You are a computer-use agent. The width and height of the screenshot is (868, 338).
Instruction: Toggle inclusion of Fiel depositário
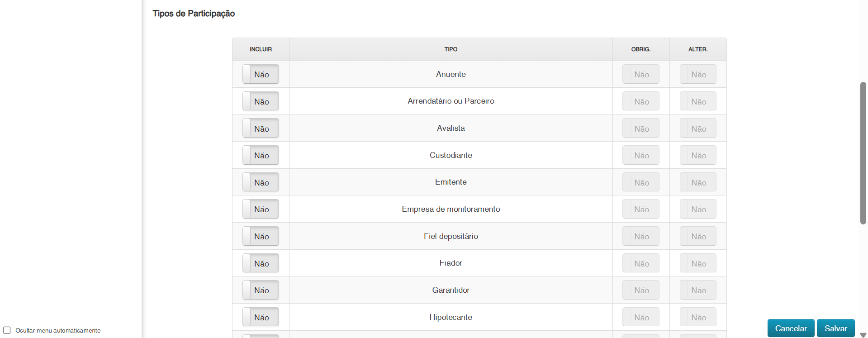pos(261,236)
